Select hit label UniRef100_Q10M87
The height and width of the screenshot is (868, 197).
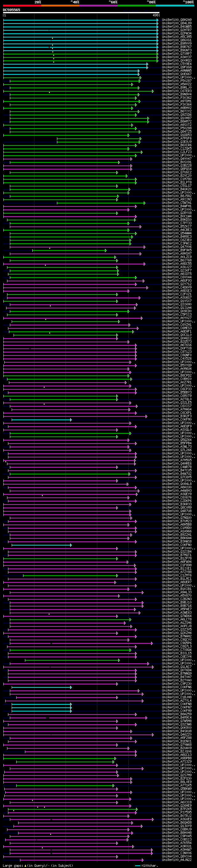click(x=177, y=118)
